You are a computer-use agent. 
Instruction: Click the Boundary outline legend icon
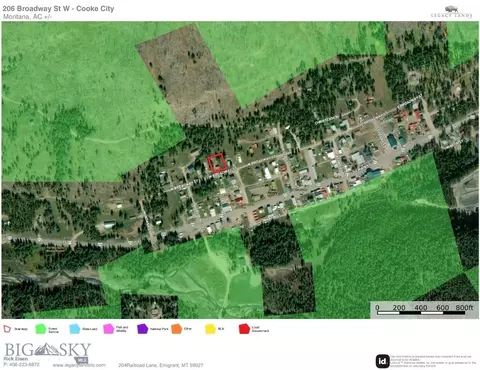7,329
